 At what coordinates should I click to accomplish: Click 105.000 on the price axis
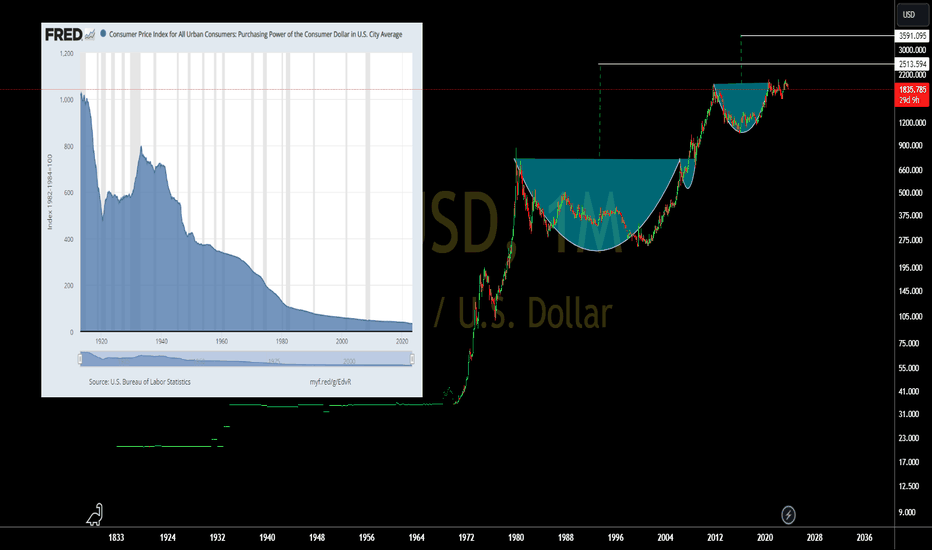point(911,316)
